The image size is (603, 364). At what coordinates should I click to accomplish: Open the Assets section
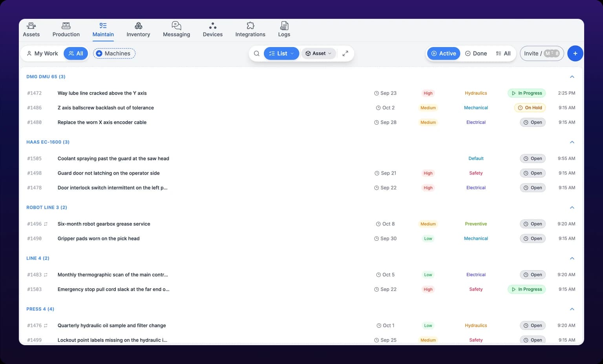click(31, 30)
